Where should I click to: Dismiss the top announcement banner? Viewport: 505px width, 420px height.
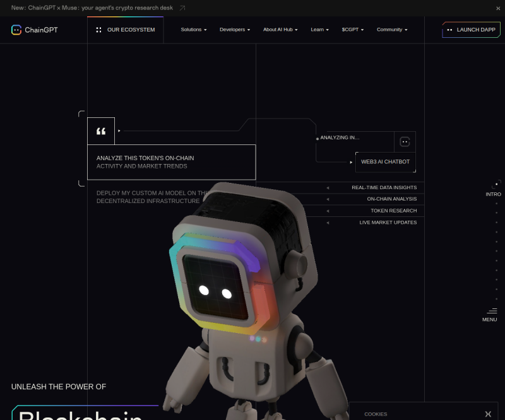coord(498,8)
